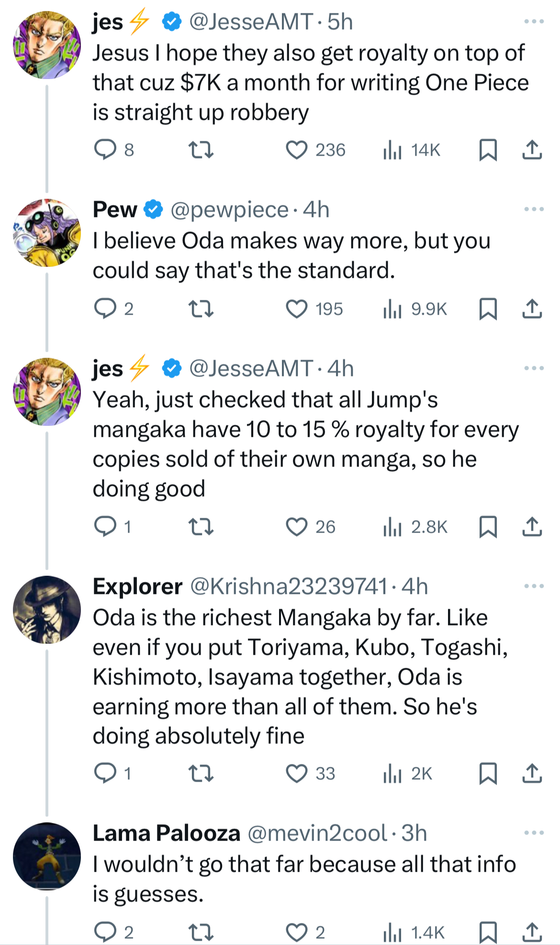Image resolution: width=560 pixels, height=945 pixels.
Task: Open Lama Palooza's profile picture
Action: [47, 856]
